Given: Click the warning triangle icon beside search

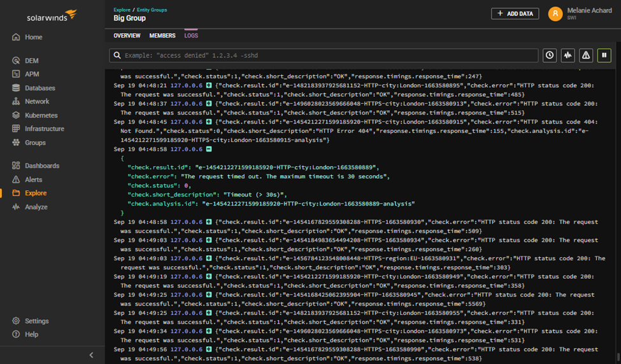Looking at the screenshot, I should (x=586, y=55).
